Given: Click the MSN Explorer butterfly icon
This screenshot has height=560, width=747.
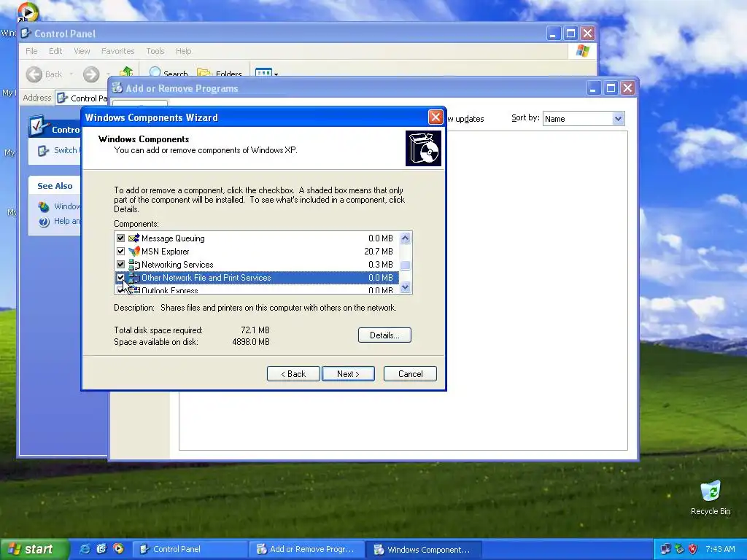Looking at the screenshot, I should (x=134, y=251).
